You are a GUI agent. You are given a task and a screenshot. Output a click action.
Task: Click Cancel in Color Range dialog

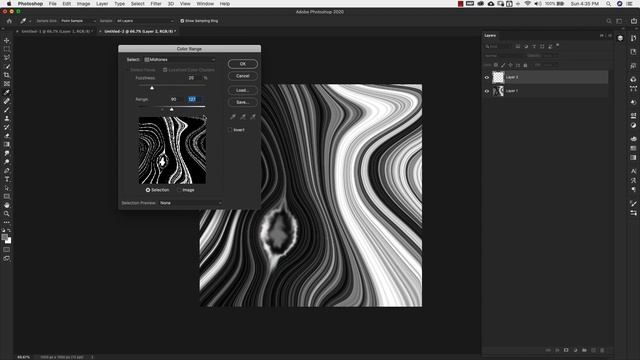(242, 76)
